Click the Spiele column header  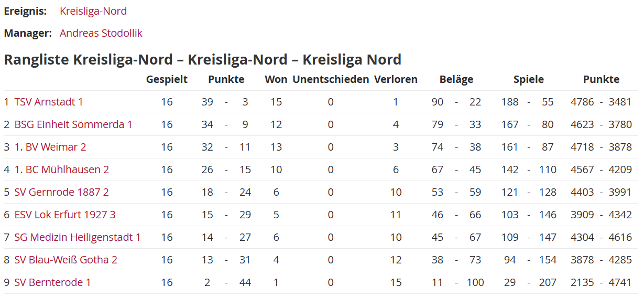point(528,79)
